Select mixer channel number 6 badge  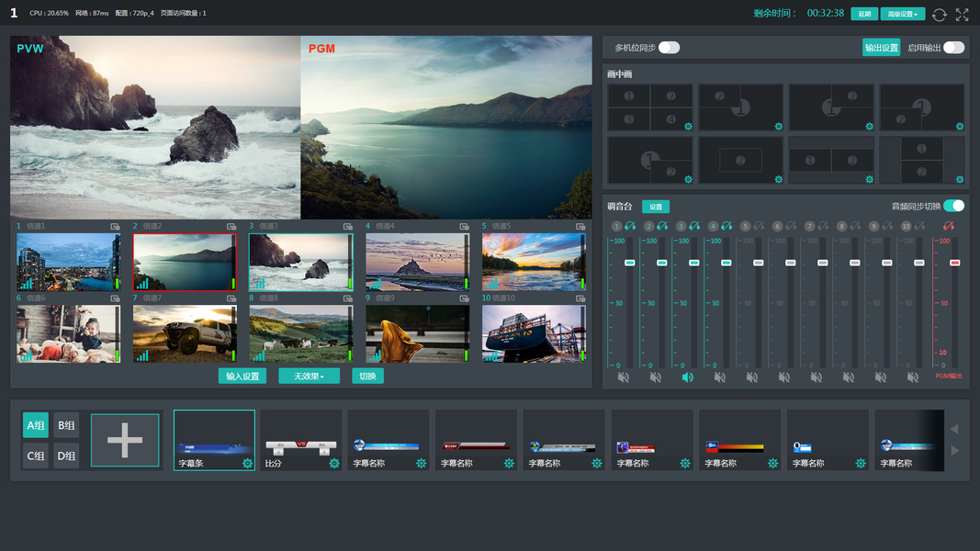pyautogui.click(x=778, y=226)
